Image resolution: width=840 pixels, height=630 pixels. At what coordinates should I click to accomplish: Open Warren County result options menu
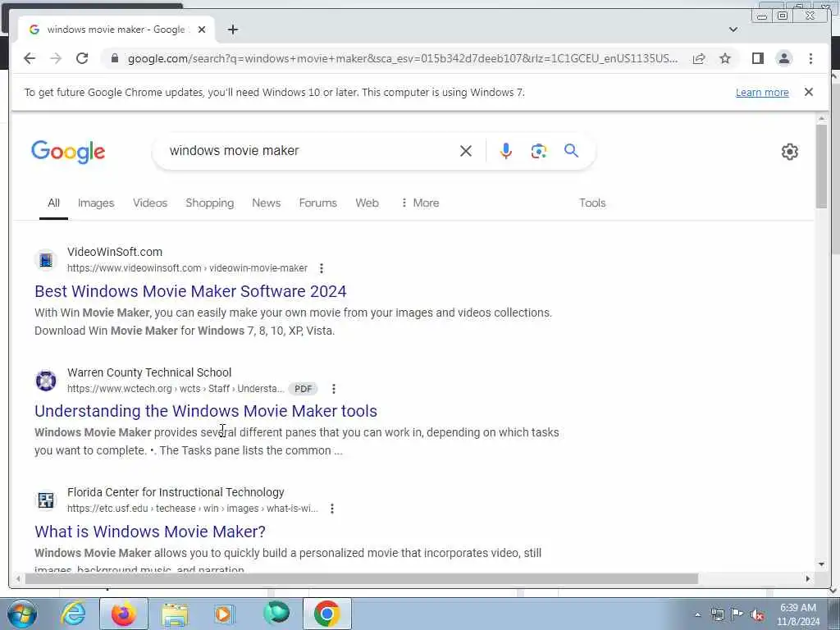334,389
